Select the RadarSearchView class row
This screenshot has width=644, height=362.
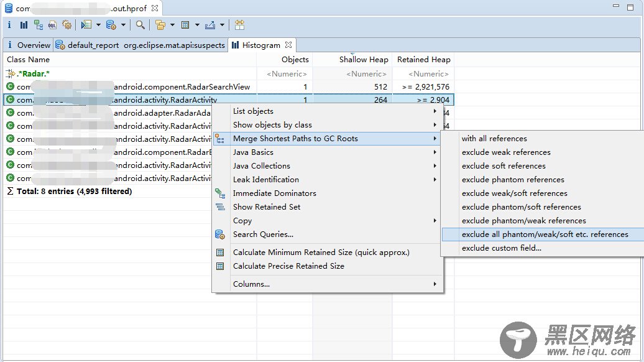pyautogui.click(x=229, y=86)
